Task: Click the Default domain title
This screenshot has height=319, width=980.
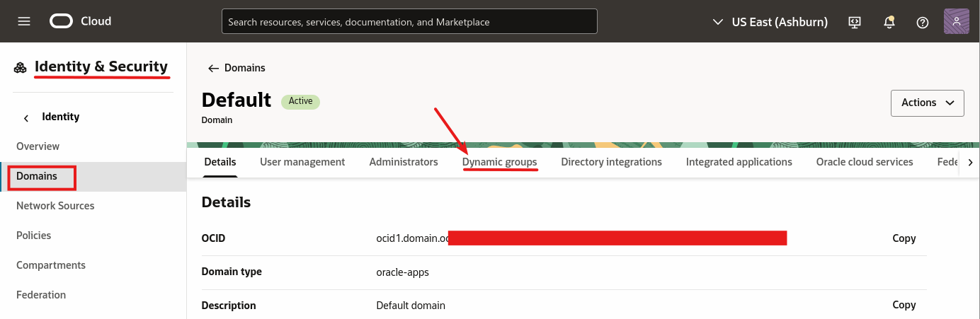Action: (x=237, y=100)
